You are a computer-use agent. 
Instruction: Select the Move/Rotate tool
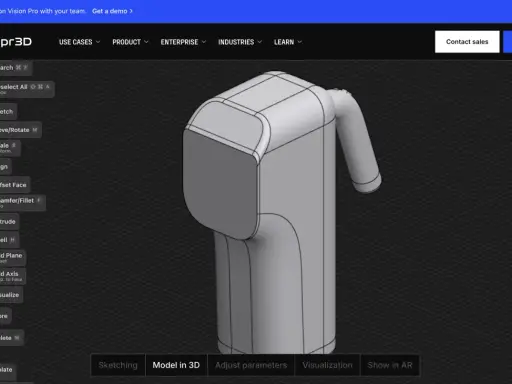pyautogui.click(x=20, y=130)
